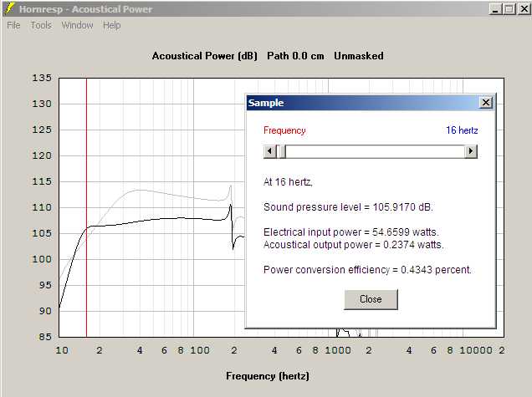Click the 1000 label on the frequency axis

coord(338,350)
